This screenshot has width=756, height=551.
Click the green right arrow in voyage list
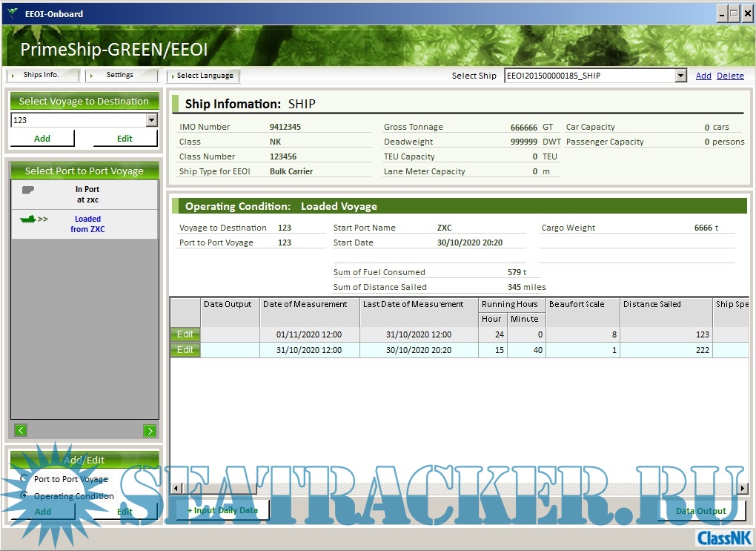150,430
